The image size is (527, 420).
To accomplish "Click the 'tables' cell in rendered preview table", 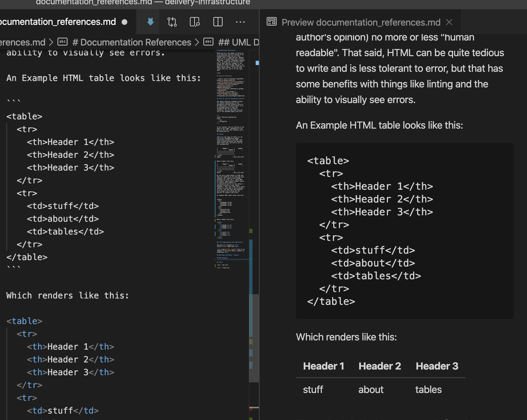I will (428, 390).
